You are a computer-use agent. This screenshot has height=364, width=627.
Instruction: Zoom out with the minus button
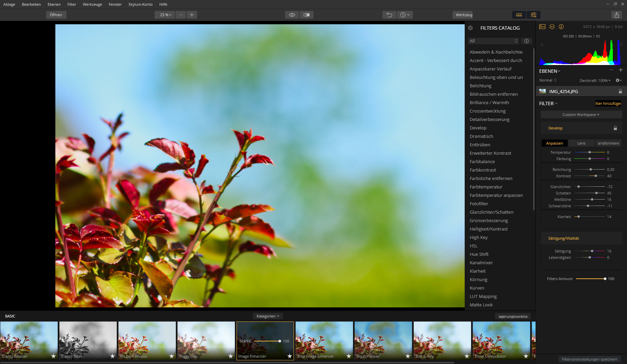pyautogui.click(x=181, y=15)
